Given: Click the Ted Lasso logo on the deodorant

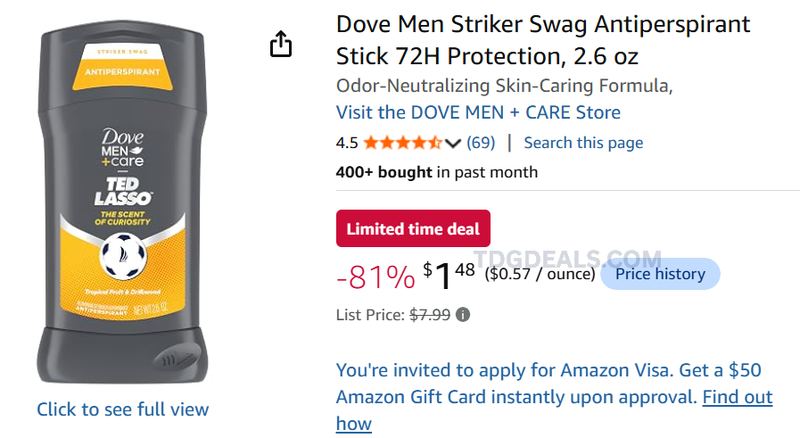Looking at the screenshot, I should pos(122,191).
